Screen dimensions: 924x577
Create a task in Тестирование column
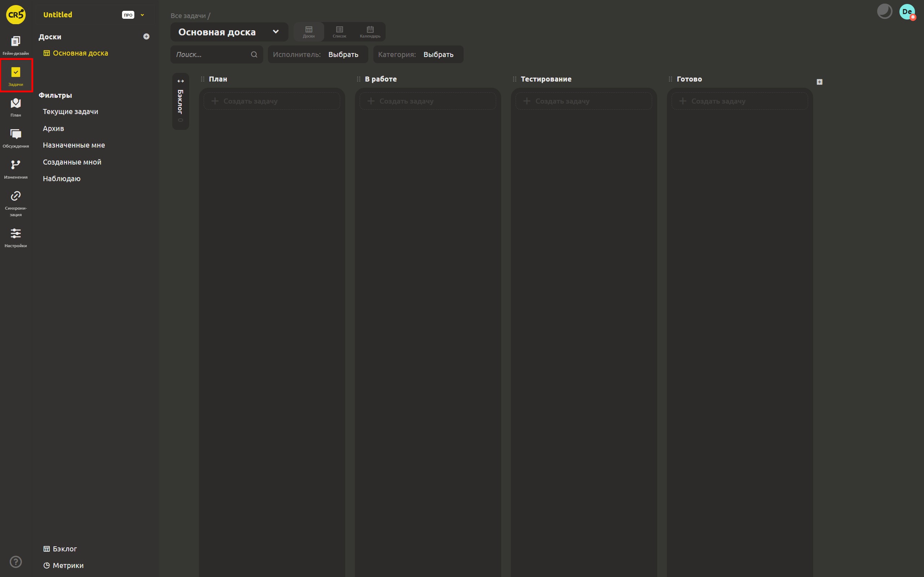pyautogui.click(x=584, y=101)
